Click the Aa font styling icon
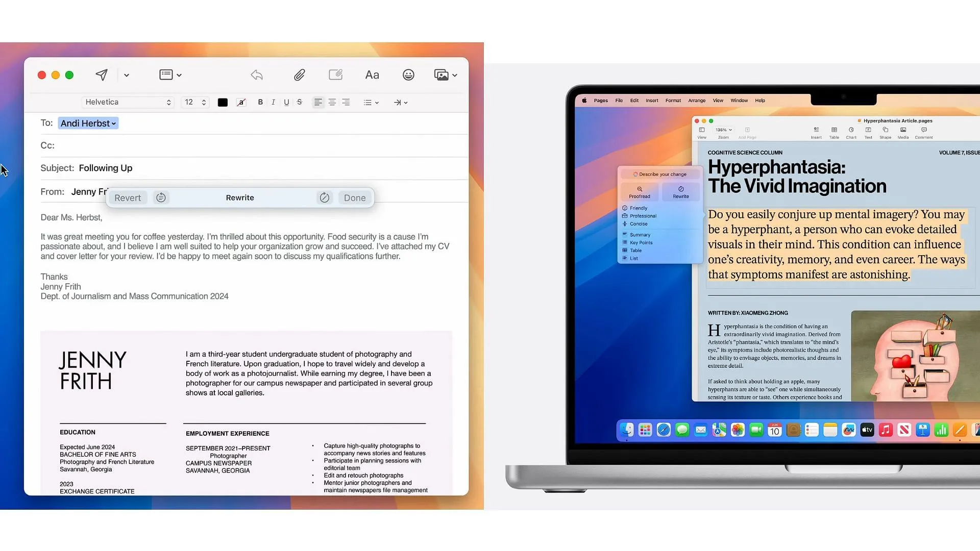 [373, 74]
